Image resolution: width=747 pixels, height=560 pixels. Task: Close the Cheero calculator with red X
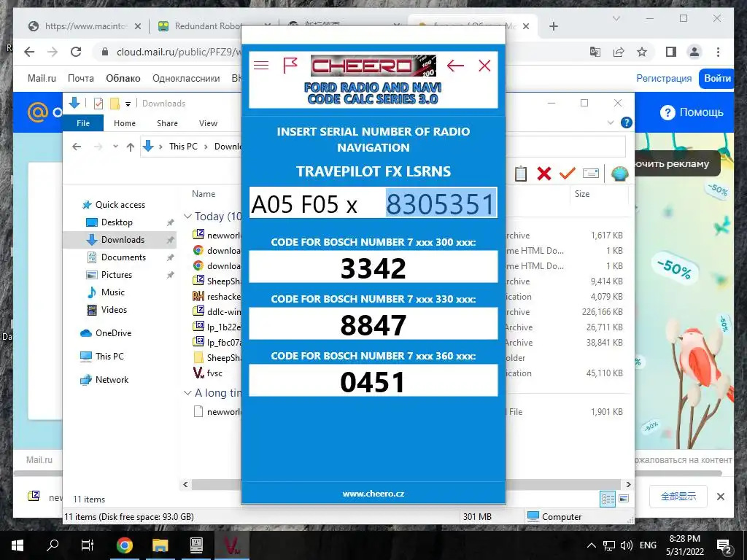pyautogui.click(x=484, y=66)
